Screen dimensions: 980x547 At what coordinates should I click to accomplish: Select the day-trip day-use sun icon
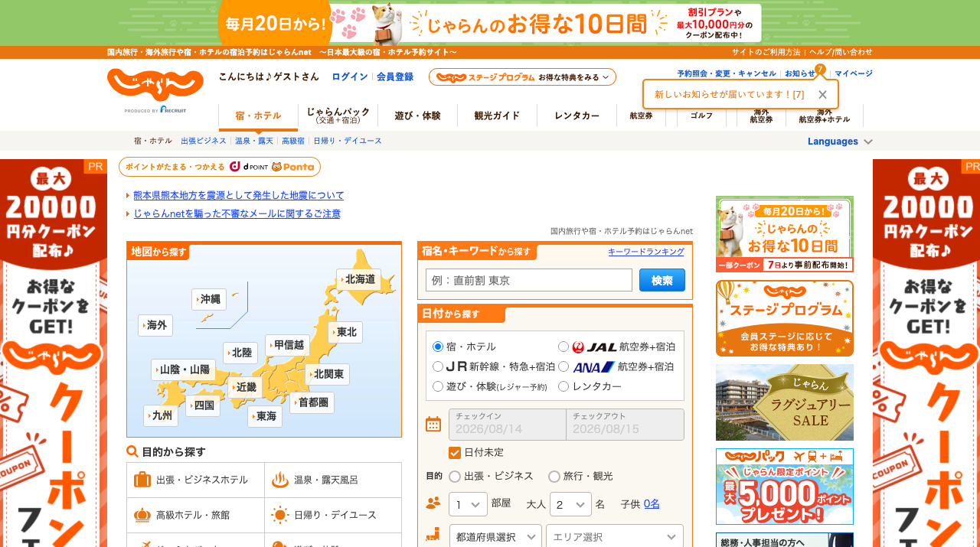[280, 515]
